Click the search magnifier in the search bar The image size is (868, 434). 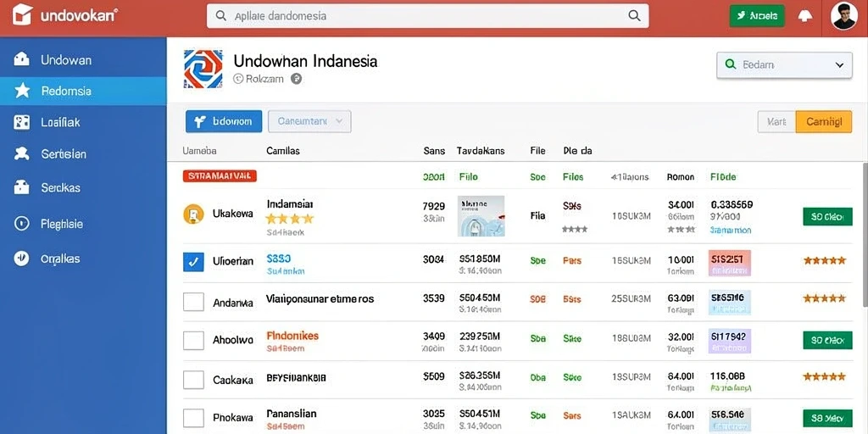point(221,16)
